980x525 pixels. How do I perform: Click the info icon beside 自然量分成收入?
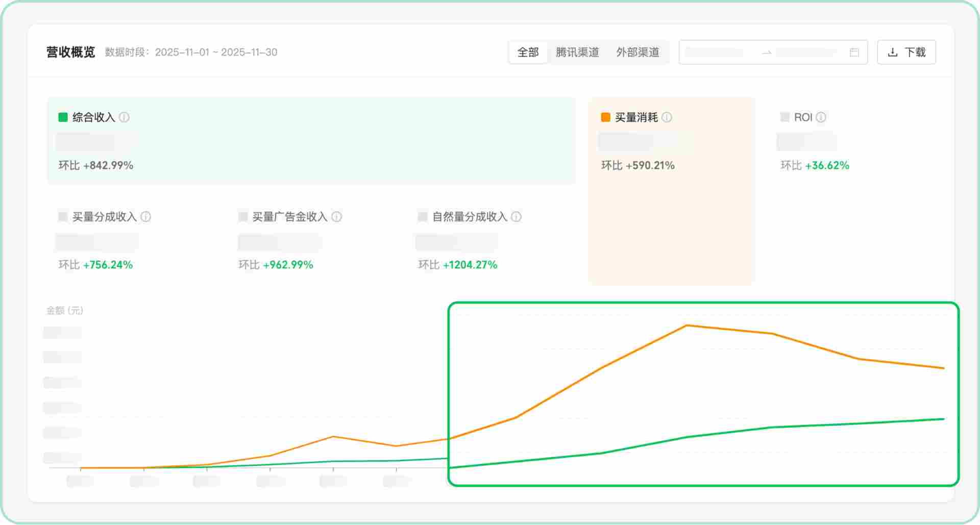[x=516, y=216]
